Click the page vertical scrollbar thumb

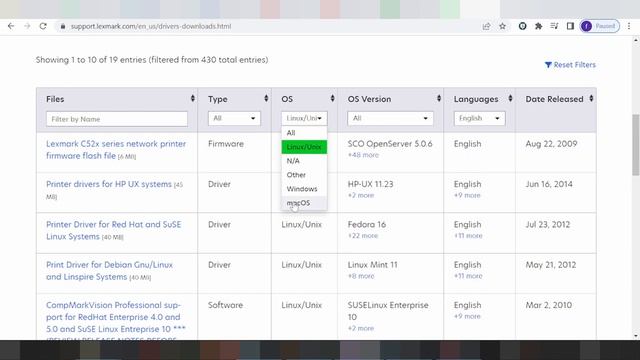636,145
